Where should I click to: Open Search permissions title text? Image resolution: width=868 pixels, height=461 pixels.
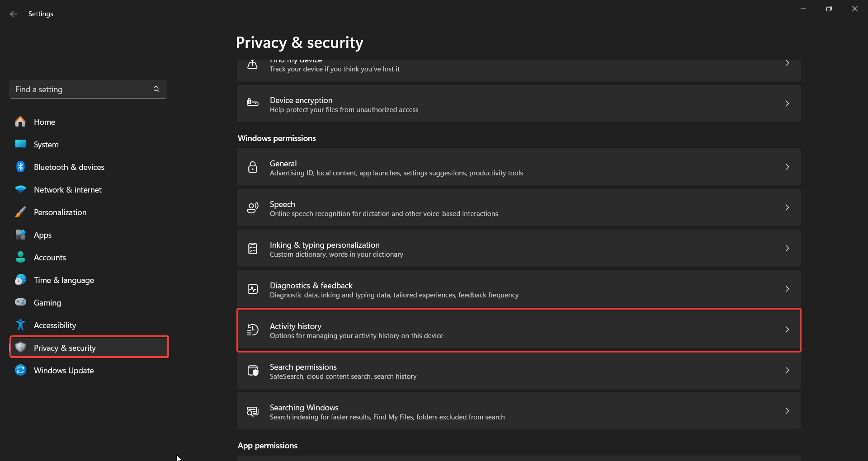coord(303,367)
